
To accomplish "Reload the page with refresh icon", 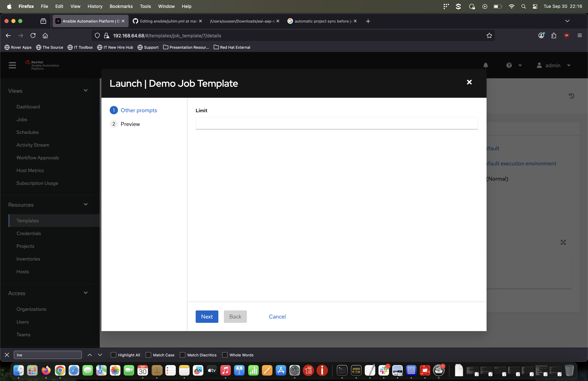I will pos(33,36).
